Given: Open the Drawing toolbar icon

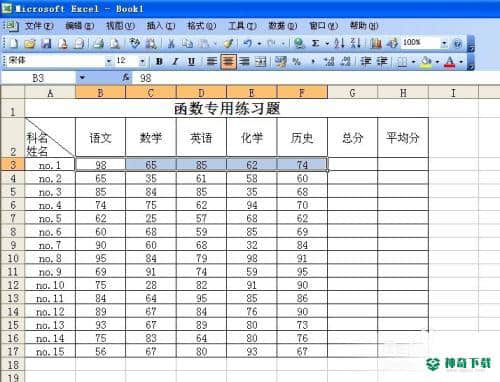Looking at the screenshot, I should [392, 43].
